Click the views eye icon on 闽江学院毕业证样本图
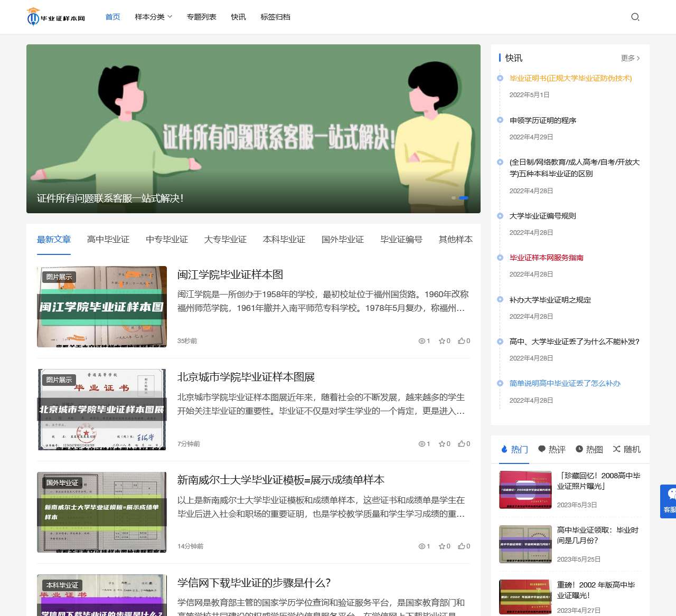 coord(422,341)
